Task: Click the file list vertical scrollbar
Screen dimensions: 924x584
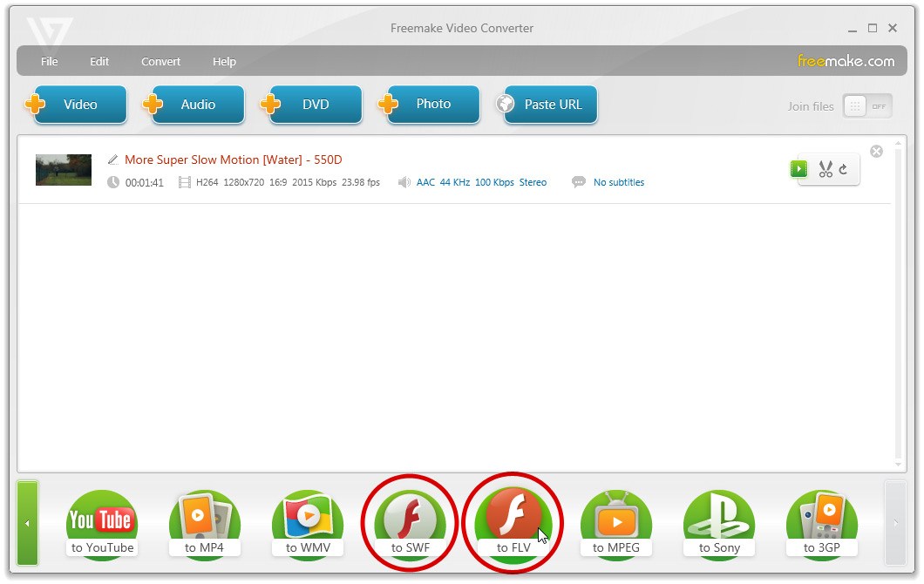Action: pyautogui.click(x=898, y=303)
